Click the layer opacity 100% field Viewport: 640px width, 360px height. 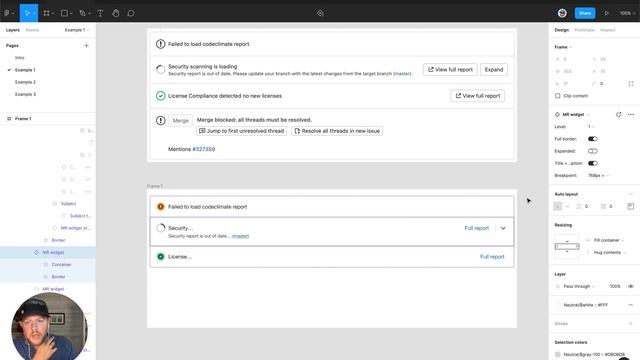click(615, 287)
